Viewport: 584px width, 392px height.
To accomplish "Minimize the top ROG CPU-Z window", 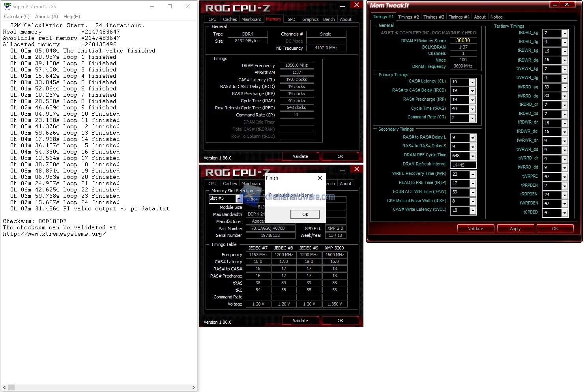I will pyautogui.click(x=343, y=6).
